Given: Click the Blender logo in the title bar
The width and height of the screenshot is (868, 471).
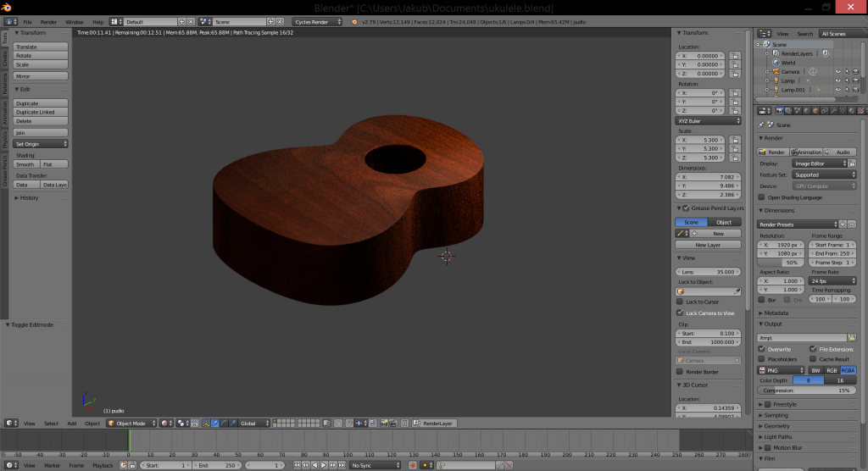Looking at the screenshot, I should point(6,7).
